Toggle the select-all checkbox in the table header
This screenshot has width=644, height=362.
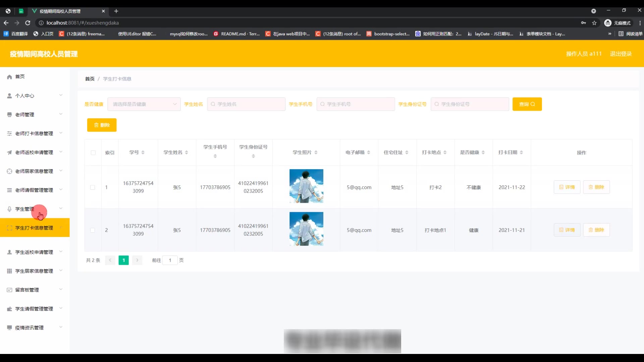[93, 153]
